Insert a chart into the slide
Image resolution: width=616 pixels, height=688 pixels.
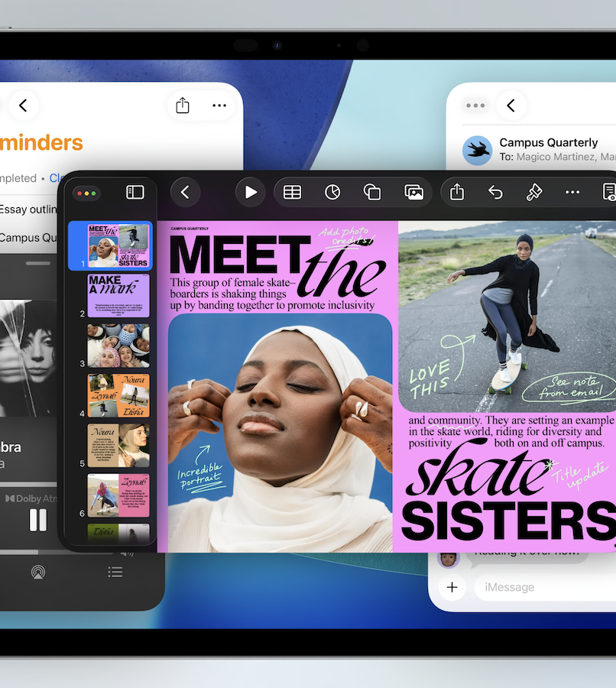(332, 193)
